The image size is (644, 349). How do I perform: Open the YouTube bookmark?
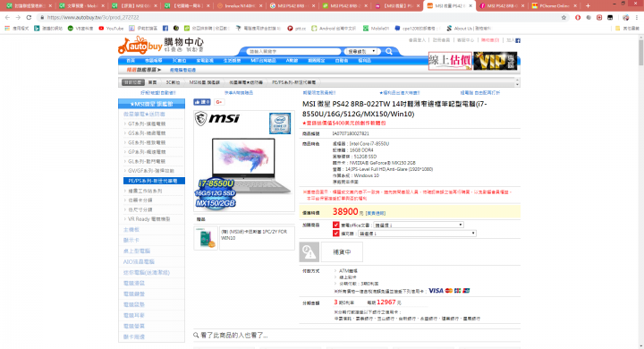pyautogui.click(x=111, y=29)
